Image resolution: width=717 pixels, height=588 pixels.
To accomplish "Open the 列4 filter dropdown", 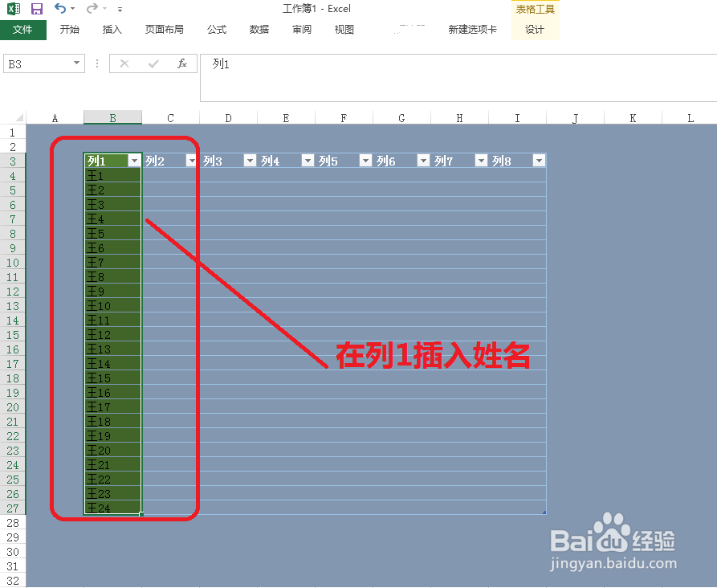I will 308,161.
